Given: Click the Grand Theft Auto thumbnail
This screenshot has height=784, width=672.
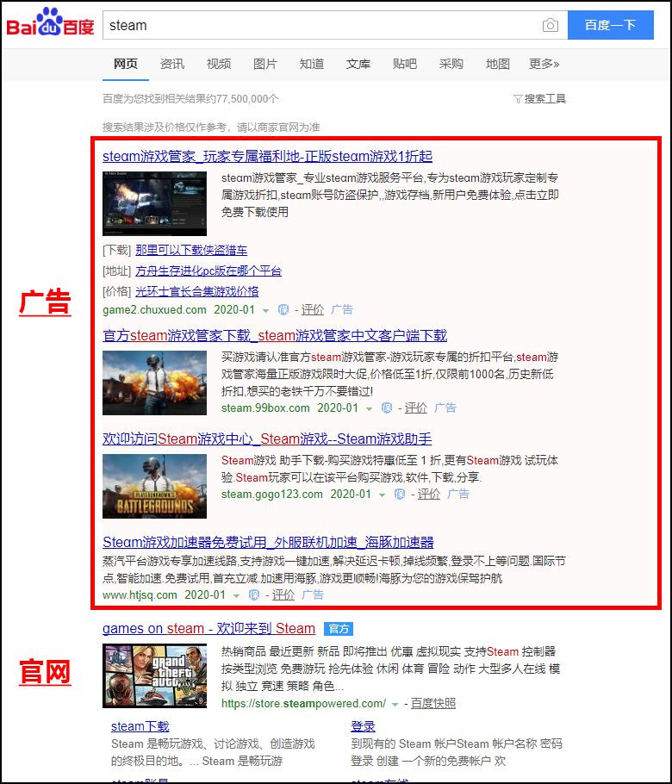Looking at the screenshot, I should tap(154, 676).
